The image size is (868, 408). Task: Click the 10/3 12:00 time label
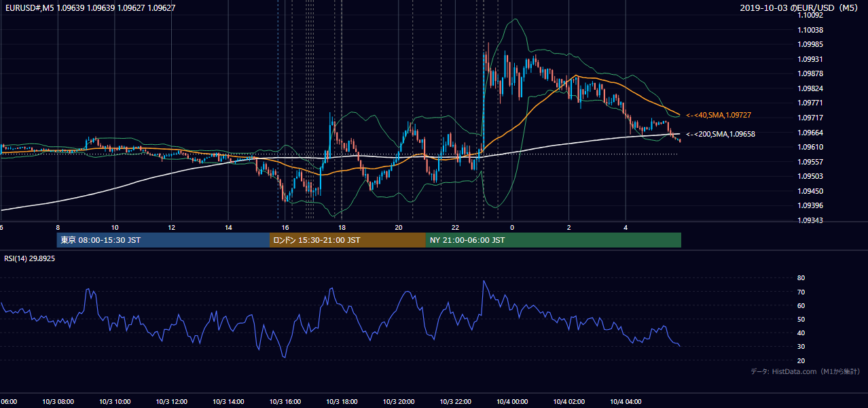tap(171, 402)
